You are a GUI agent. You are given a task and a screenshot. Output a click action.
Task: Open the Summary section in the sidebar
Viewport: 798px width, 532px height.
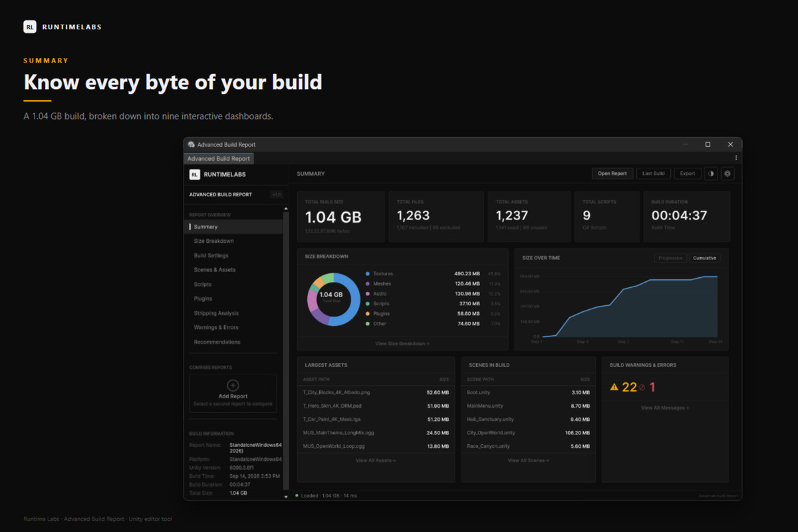point(235,227)
